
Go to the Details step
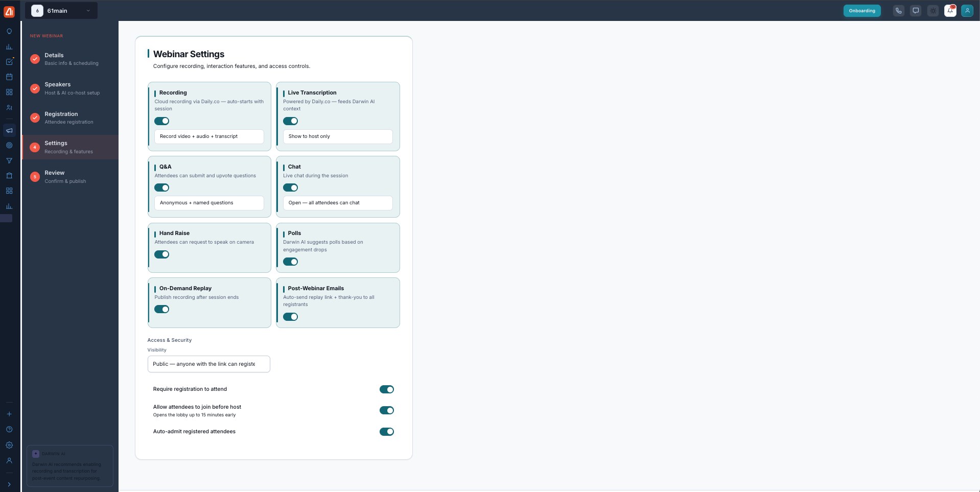tap(70, 59)
